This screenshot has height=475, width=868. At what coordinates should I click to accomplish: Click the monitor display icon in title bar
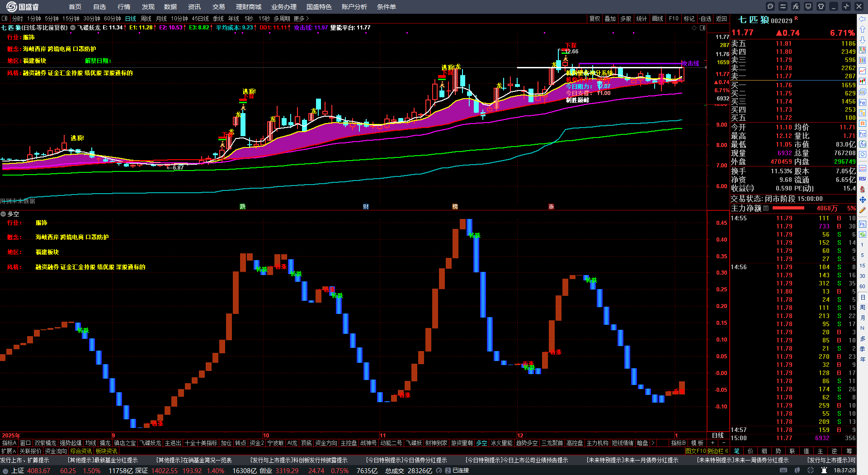(808, 6)
